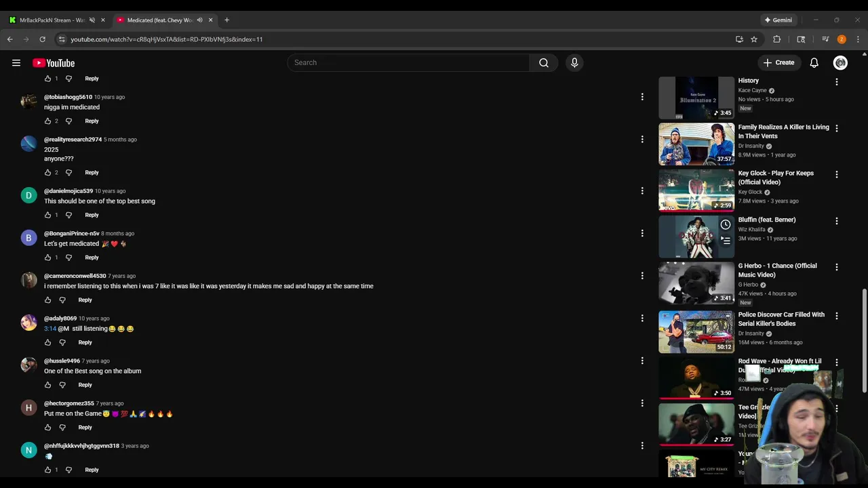Open options menu for @nhffujkkkvvhjhgtggvnn318's comment
This screenshot has height=488, width=868.
point(642,446)
